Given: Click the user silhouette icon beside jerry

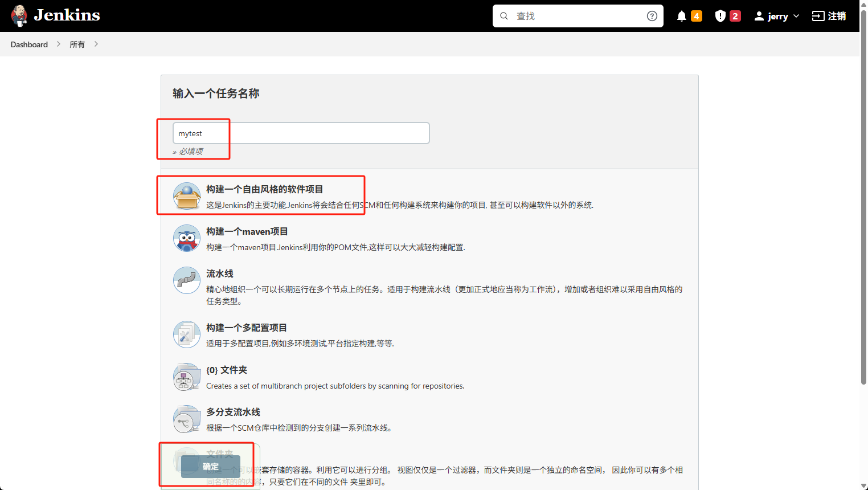Looking at the screenshot, I should tap(759, 16).
